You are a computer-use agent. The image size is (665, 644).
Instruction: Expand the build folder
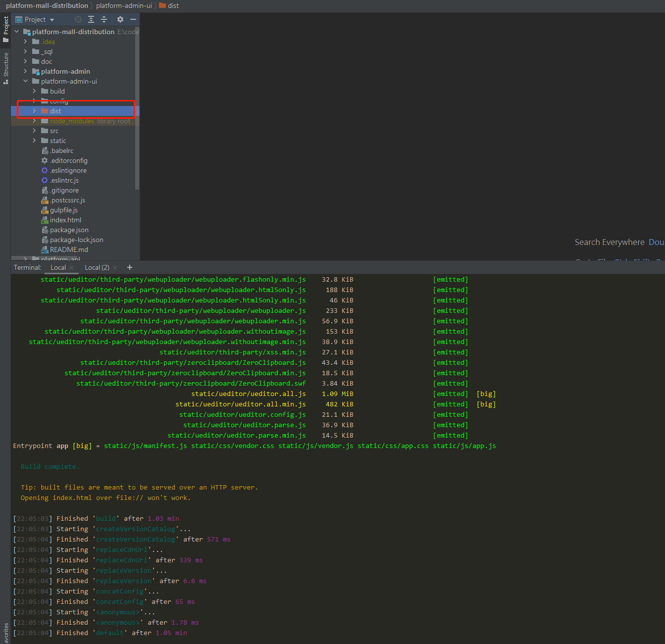[35, 91]
